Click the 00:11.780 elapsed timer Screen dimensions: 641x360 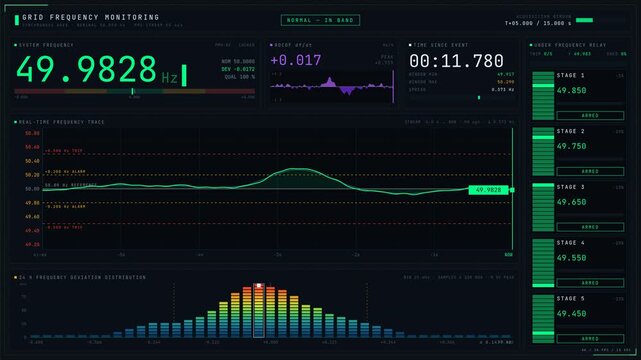point(456,61)
